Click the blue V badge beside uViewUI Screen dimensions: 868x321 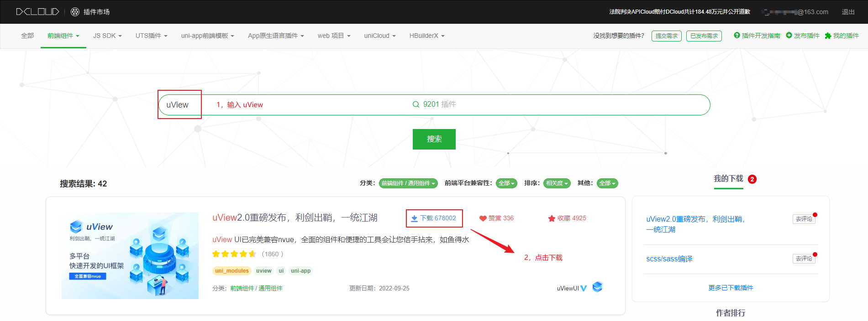click(584, 288)
